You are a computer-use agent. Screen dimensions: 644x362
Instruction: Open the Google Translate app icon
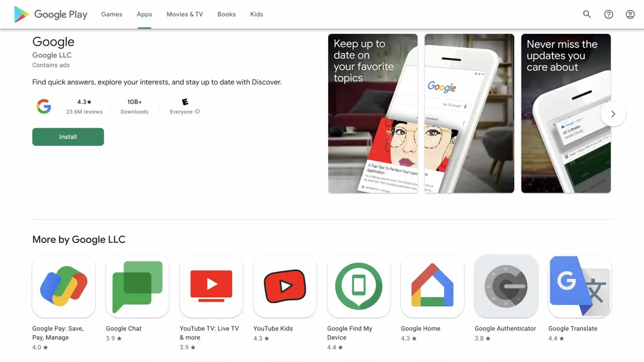pyautogui.click(x=580, y=286)
